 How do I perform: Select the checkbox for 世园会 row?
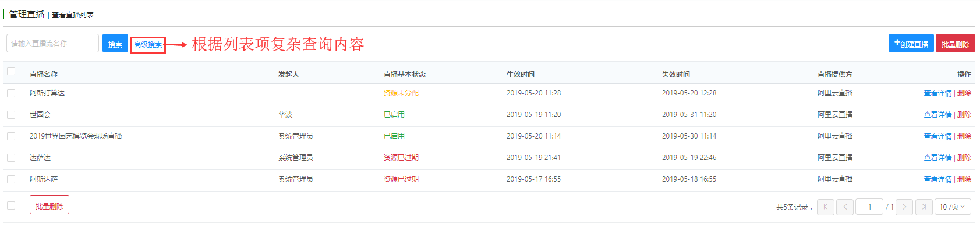click(x=11, y=115)
